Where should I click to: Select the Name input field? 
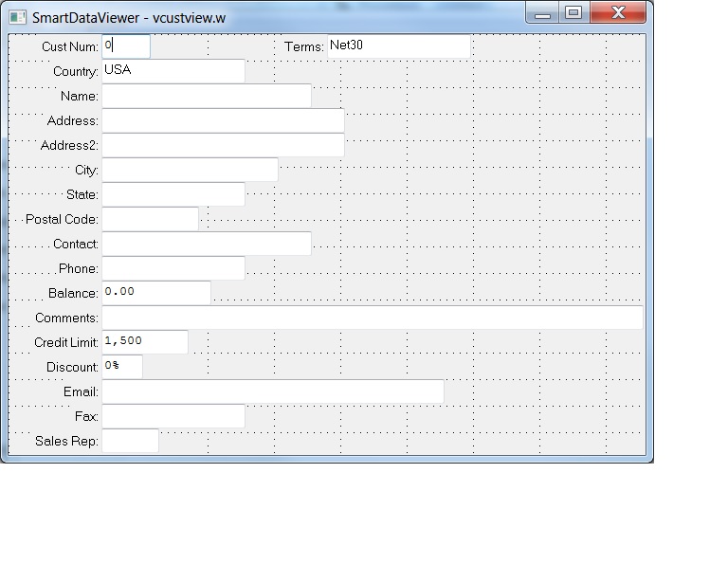tap(207, 96)
